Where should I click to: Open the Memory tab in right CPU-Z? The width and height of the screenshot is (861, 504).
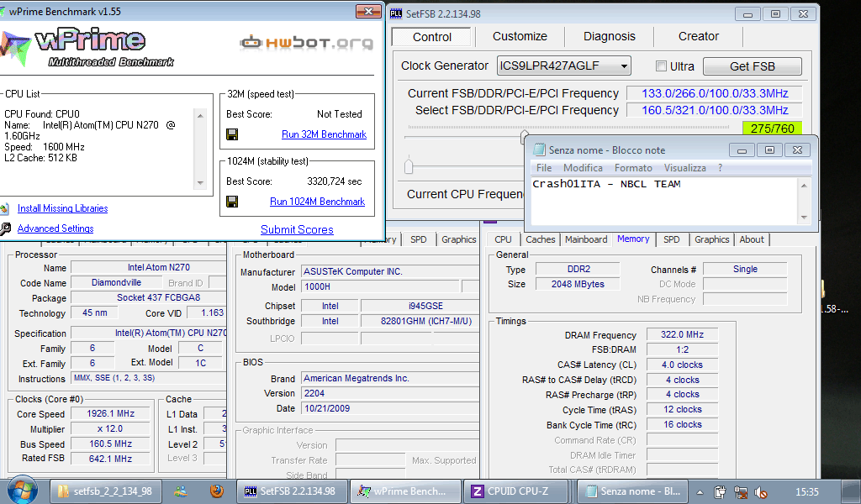coord(633,239)
